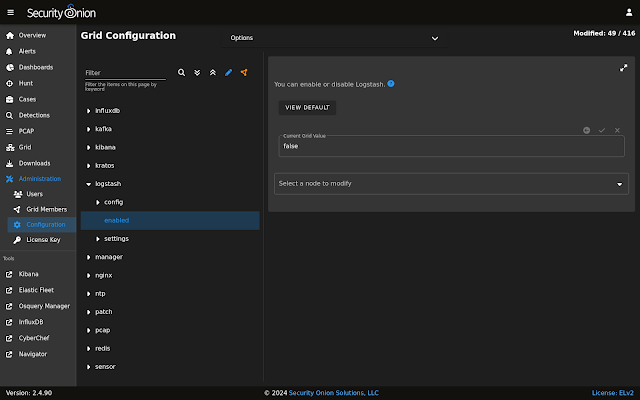The width and height of the screenshot is (640, 400).
Task: Open the hamburger navigation menu
Action: 11,12
